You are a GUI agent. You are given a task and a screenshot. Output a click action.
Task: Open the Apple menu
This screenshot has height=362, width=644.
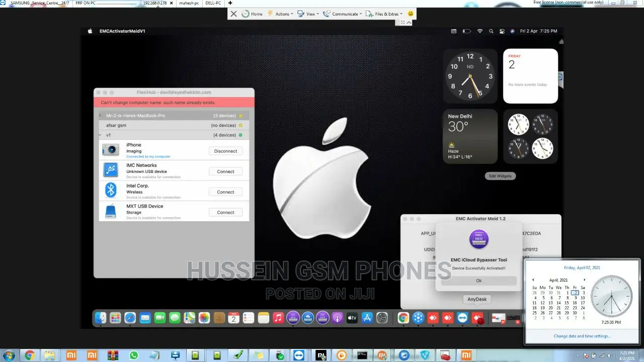click(90, 31)
